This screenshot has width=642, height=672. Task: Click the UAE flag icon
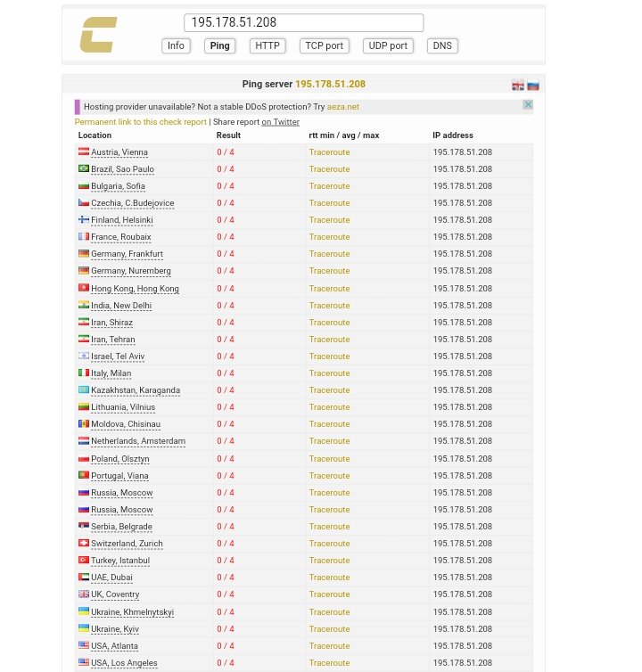click(84, 577)
